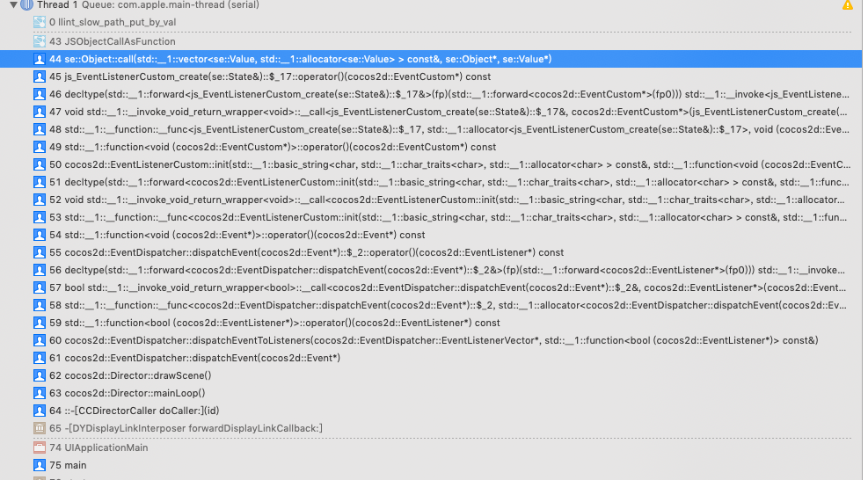868x480 pixels.
Task: Click the user-code icon of frame 58
Action: tap(40, 306)
